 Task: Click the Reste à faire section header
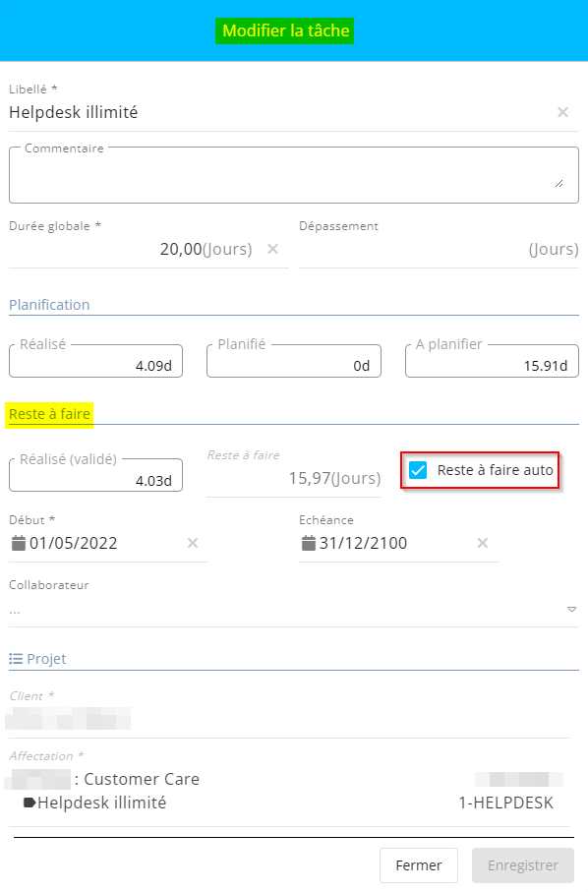[x=49, y=414]
